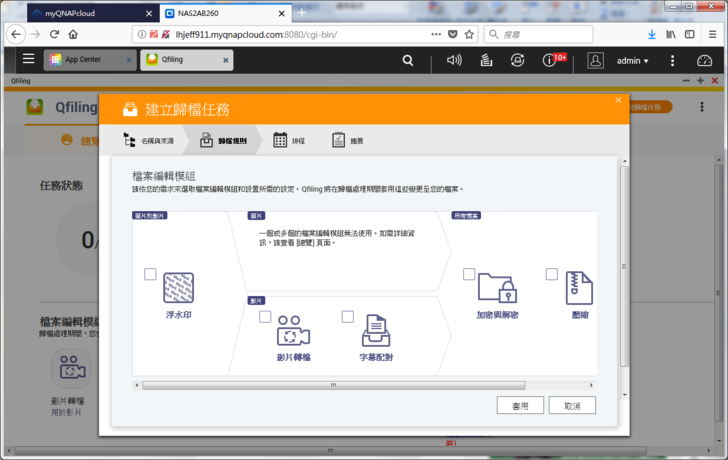The width and height of the screenshot is (728, 460).
Task: Click the Cancel (取消) button
Action: [572, 406]
